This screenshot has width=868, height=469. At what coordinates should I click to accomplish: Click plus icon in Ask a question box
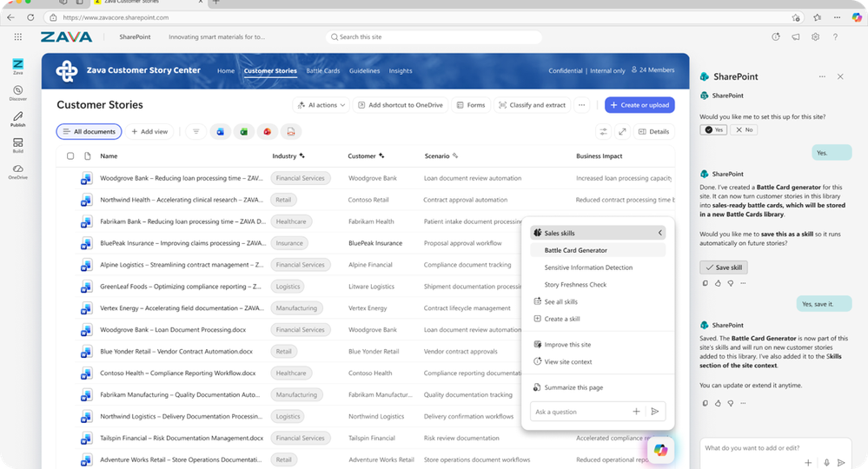click(x=636, y=412)
